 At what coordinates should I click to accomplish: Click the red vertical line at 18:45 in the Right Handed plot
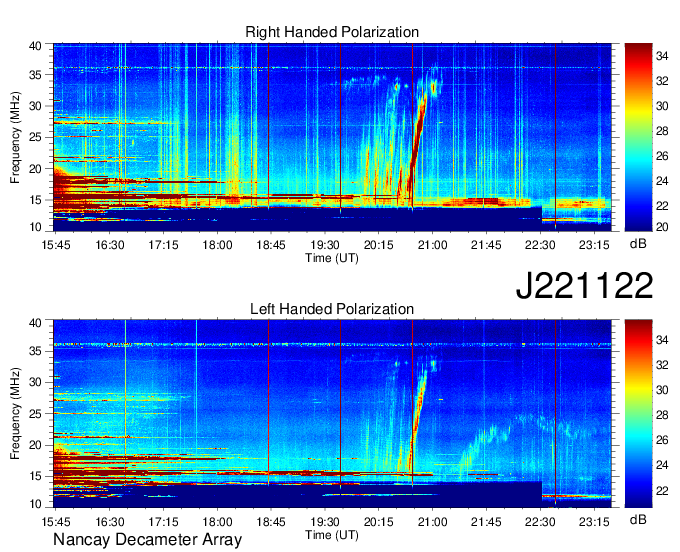tap(268, 126)
